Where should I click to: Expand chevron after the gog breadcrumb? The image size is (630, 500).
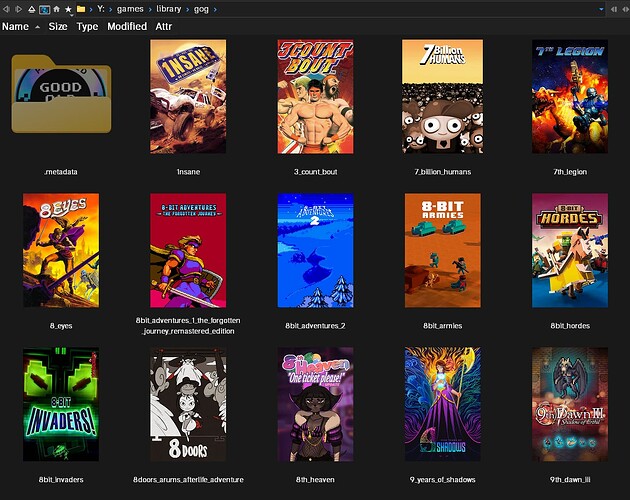pos(216,9)
